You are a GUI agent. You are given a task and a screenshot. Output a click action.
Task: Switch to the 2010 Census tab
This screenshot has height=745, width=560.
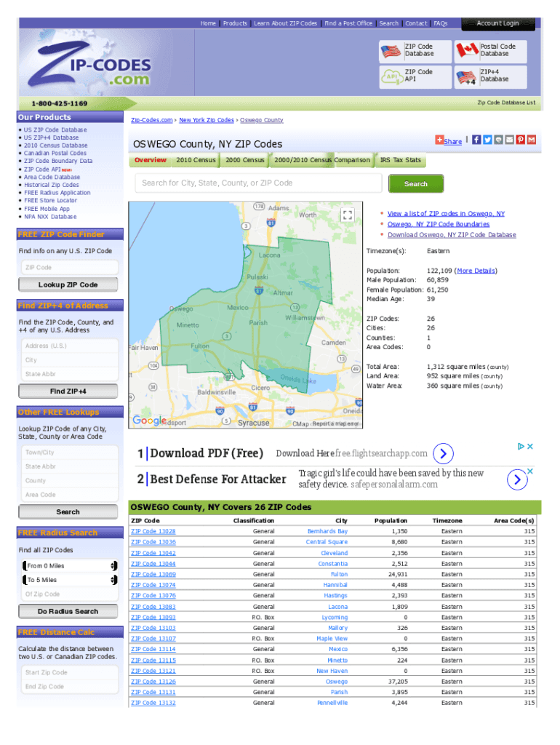coord(196,160)
